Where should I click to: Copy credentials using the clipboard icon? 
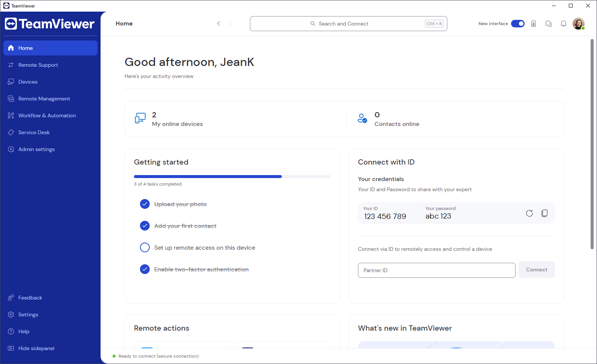tap(544, 213)
